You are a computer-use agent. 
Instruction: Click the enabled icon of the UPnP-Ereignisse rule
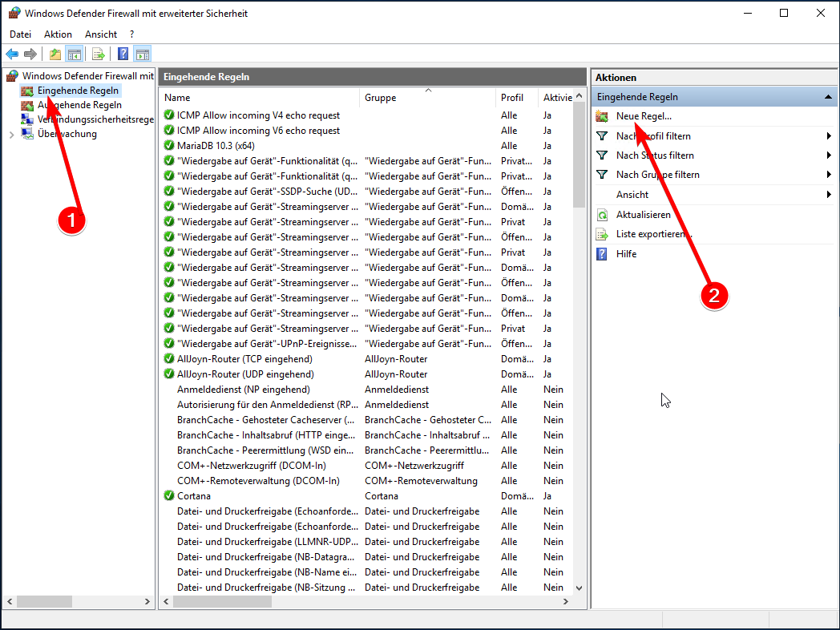coord(169,343)
